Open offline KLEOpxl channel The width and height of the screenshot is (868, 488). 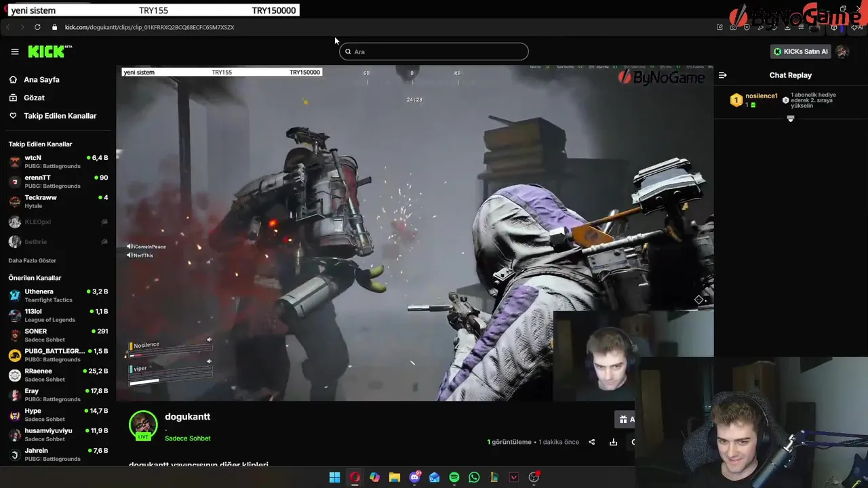point(58,222)
